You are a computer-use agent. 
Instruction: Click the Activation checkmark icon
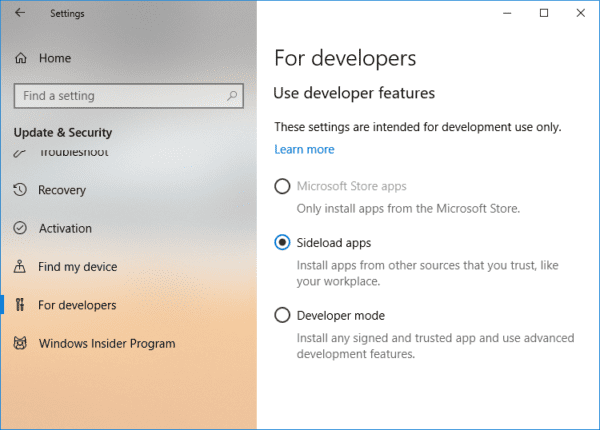(21, 229)
